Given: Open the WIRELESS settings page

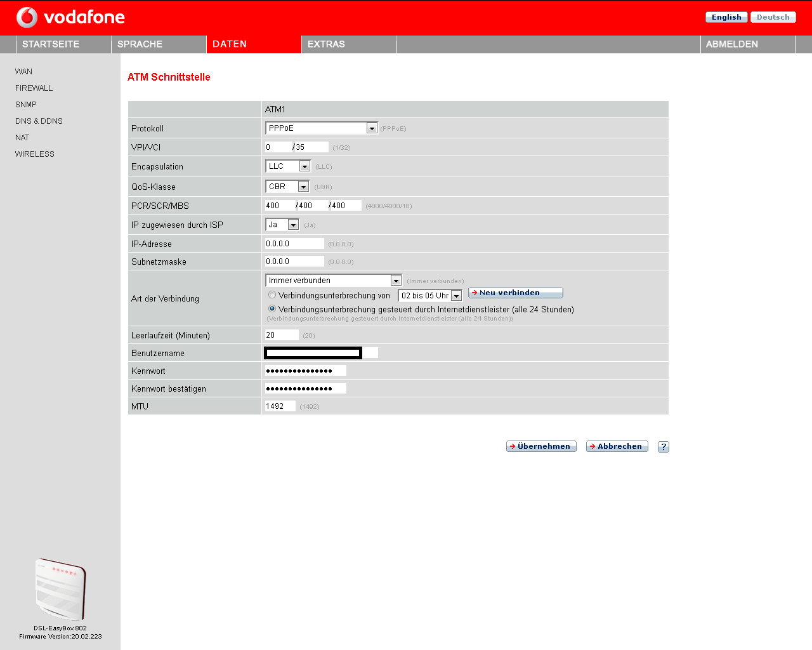Looking at the screenshot, I should [34, 154].
